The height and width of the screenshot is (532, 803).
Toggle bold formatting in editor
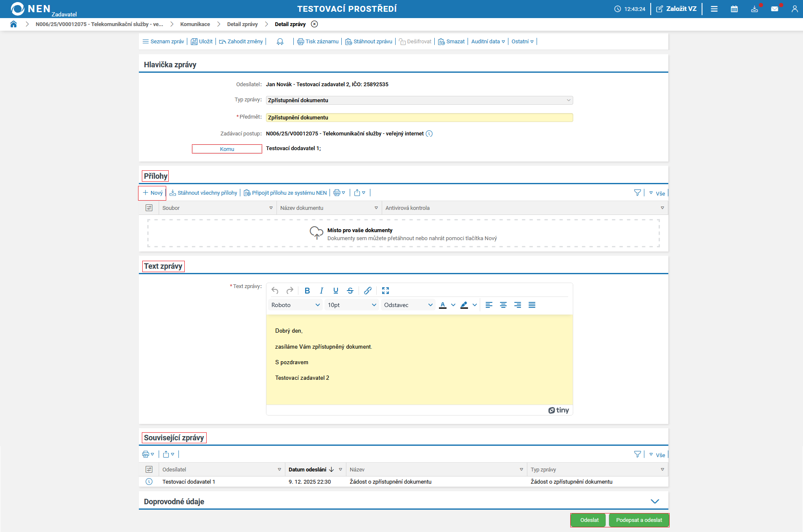307,291
